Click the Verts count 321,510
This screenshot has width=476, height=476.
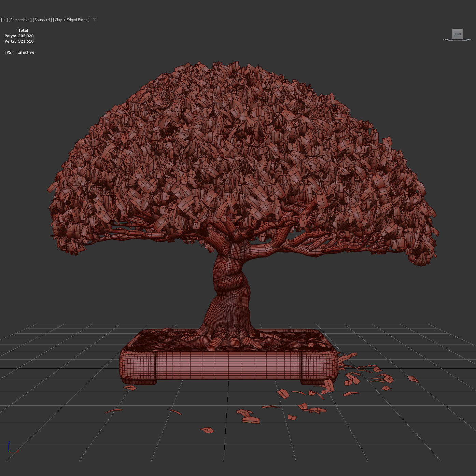tap(26, 41)
